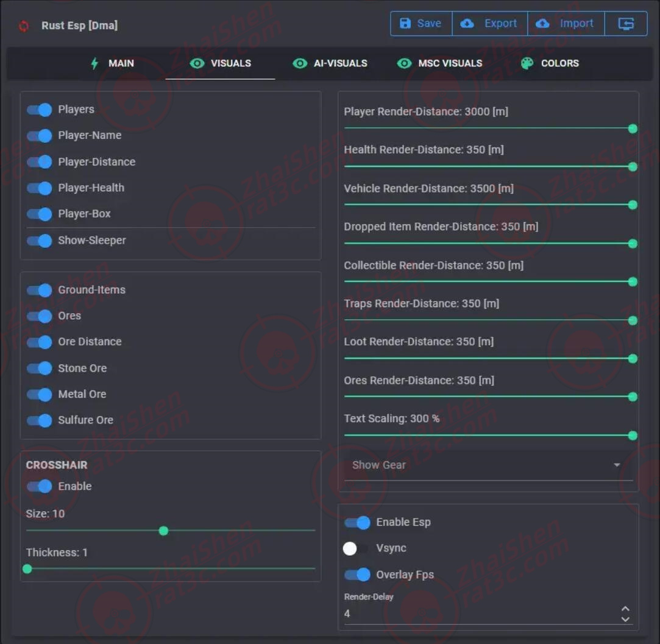660x644 pixels.
Task: Toggle the Crosshair Enable switch
Action: [40, 487]
